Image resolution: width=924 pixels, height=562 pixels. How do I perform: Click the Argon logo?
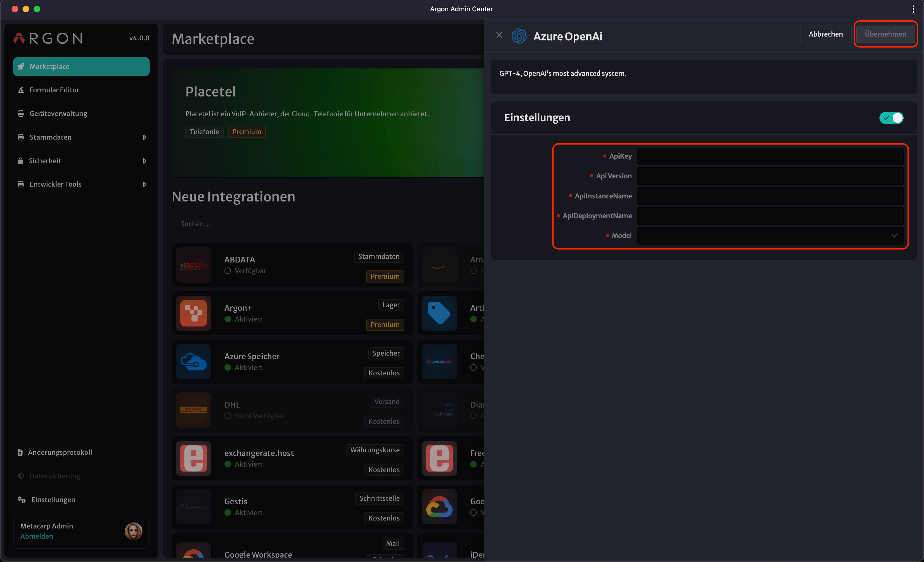[x=48, y=38]
